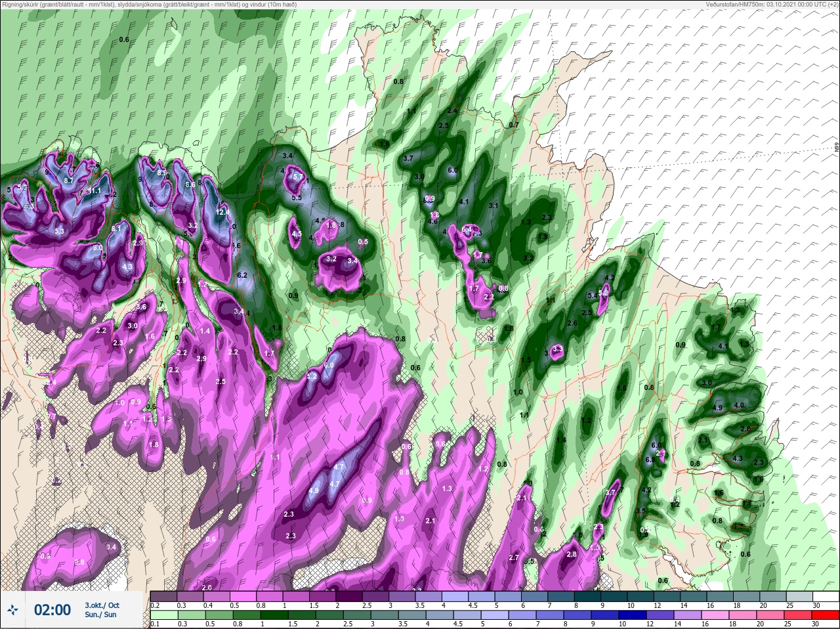Viewport: 840px width, 629px height.
Task: Click the '0.1' label in the lower legend
Action: point(156,624)
